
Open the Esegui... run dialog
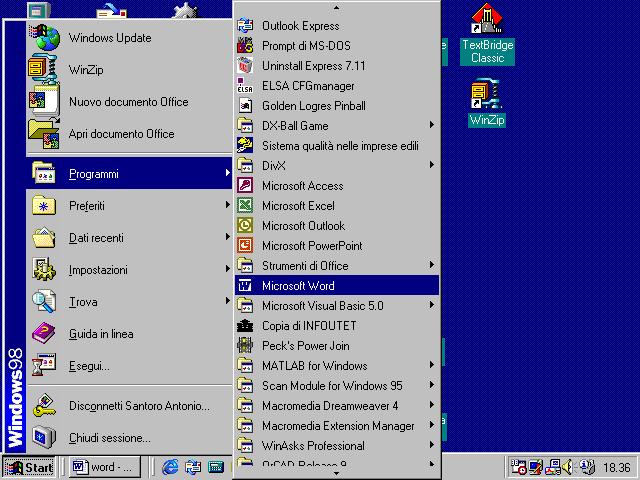tap(129, 366)
